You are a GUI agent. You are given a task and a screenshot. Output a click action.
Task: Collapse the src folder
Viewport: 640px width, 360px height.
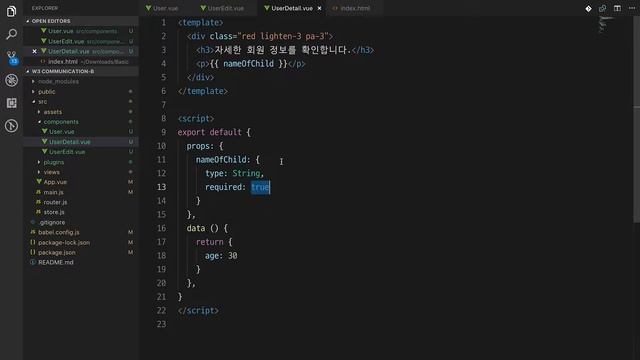(x=81, y=102)
